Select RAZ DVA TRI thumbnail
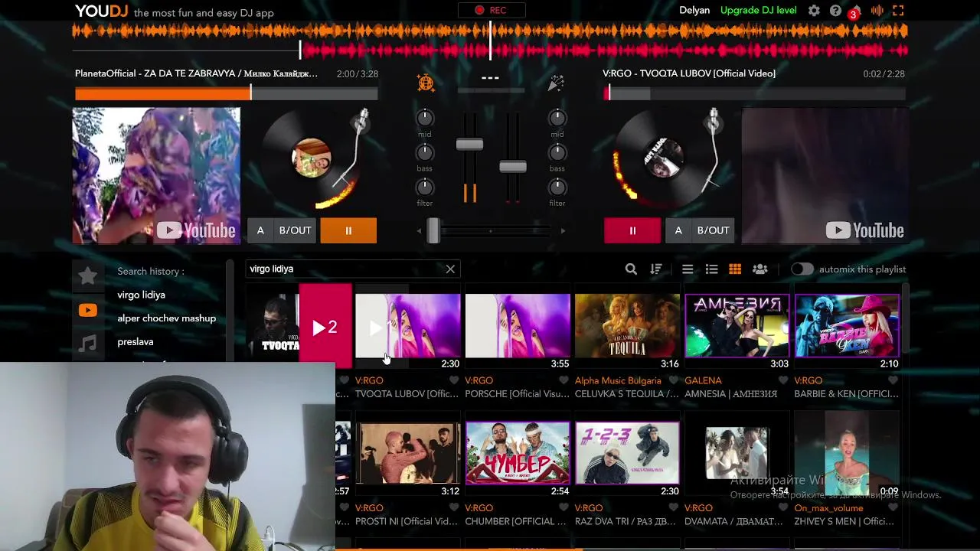980x551 pixels. [x=627, y=453]
